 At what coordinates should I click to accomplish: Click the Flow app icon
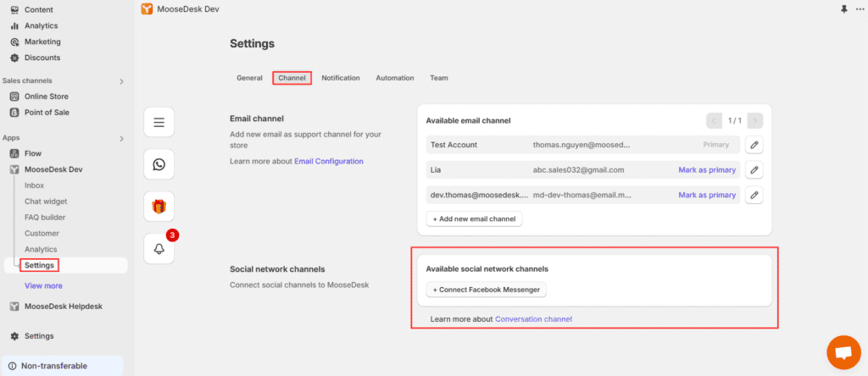point(15,153)
